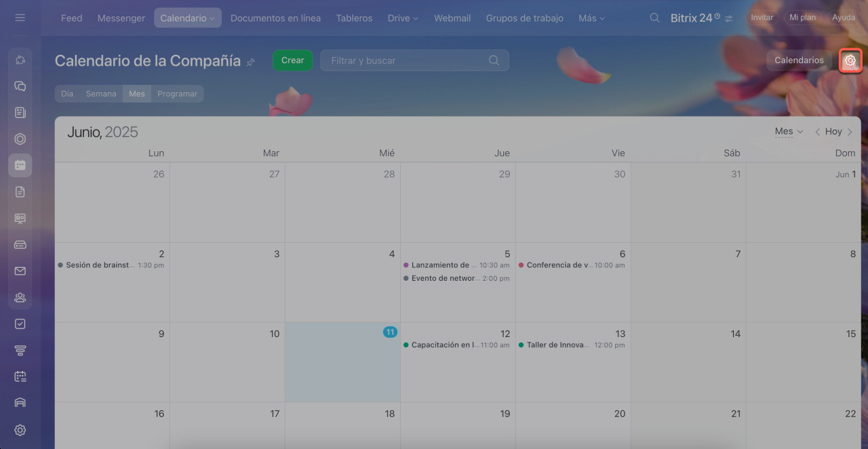Open the funnel CRM sidebar icon
The height and width of the screenshot is (449, 868).
coord(20,350)
